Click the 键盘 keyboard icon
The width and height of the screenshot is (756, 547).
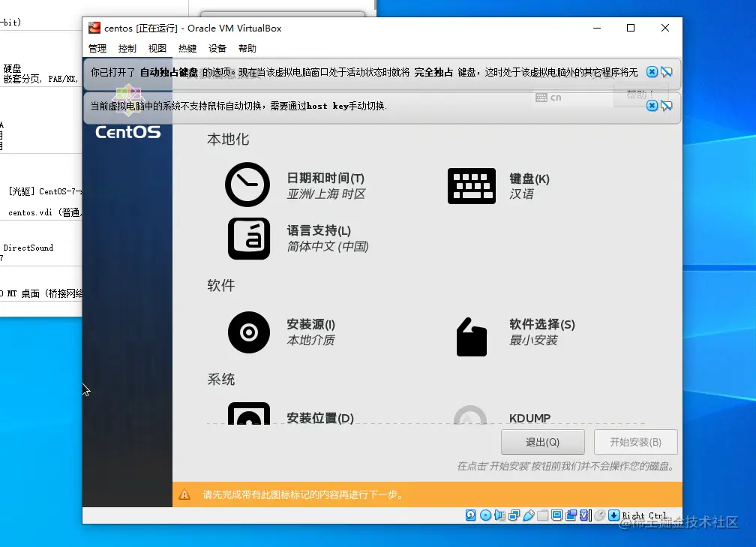click(472, 186)
